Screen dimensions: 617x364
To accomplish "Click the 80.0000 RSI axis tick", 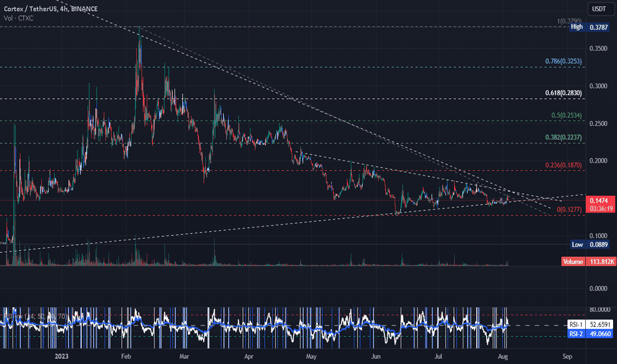I will tap(599, 310).
